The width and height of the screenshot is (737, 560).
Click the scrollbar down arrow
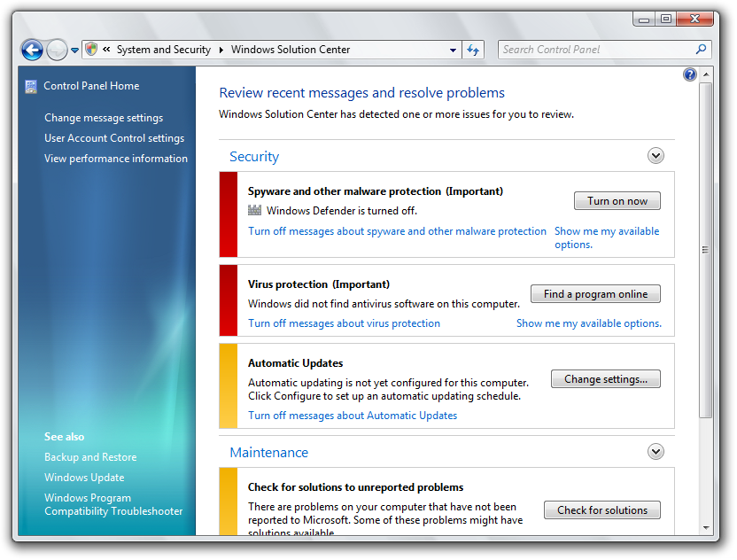(x=706, y=528)
